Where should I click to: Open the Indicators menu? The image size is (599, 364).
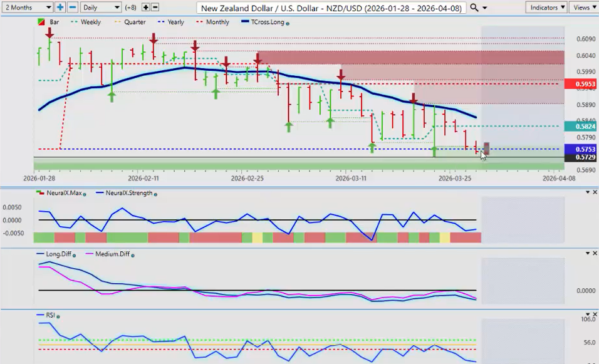click(x=547, y=8)
